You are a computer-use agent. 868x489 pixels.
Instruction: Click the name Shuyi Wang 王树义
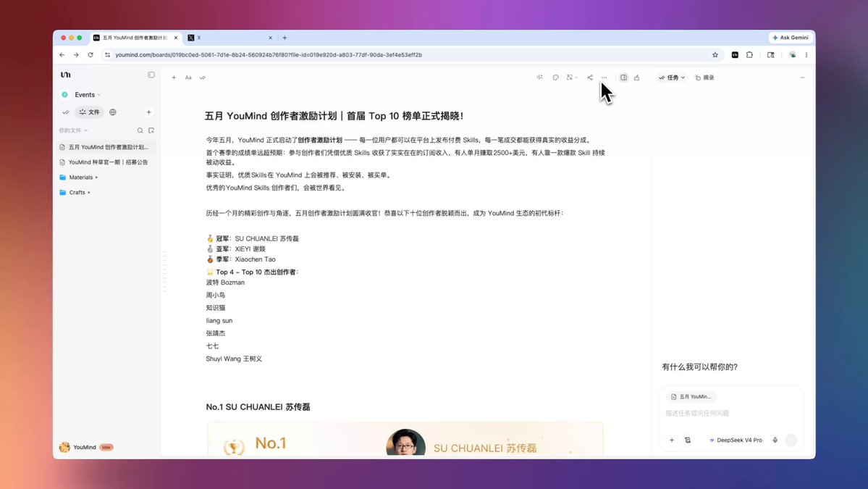pyautogui.click(x=234, y=359)
